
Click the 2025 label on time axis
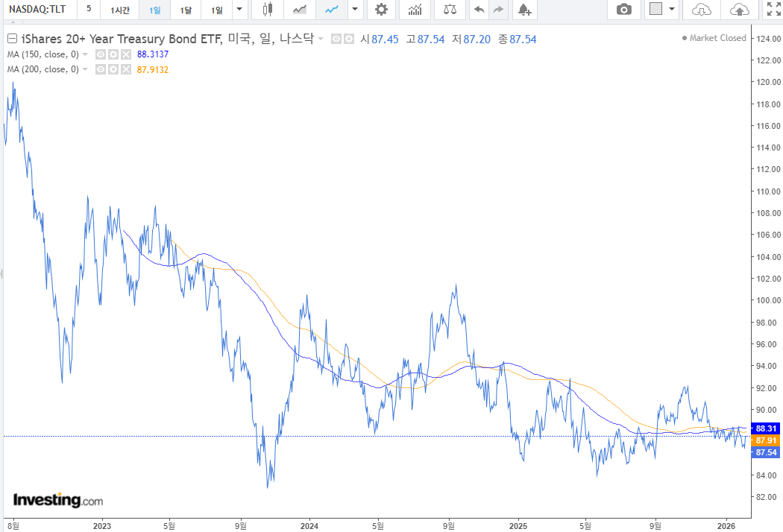tap(518, 526)
